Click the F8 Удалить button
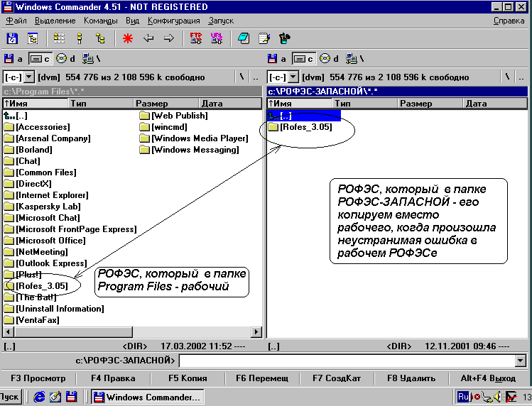The height and width of the screenshot is (406, 532). point(411,378)
